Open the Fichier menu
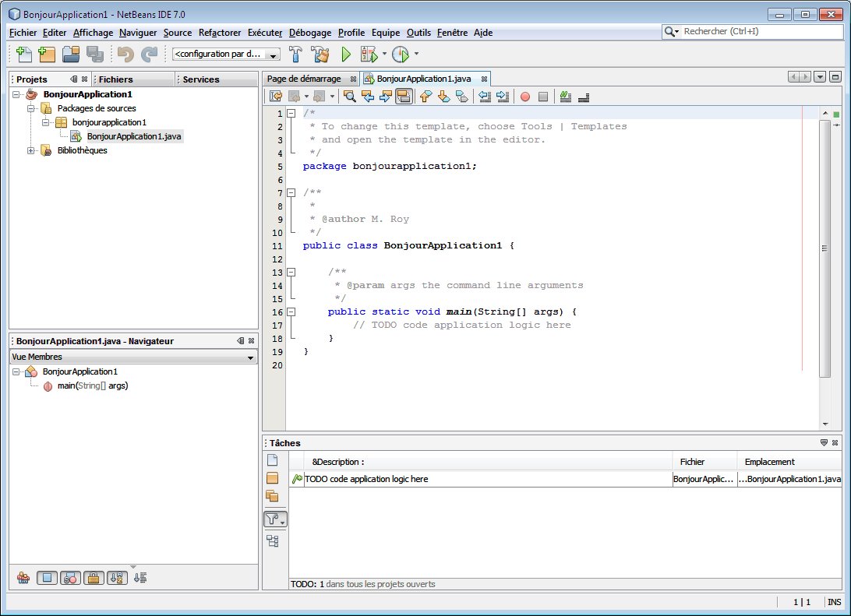Image resolution: width=851 pixels, height=616 pixels. pyautogui.click(x=23, y=33)
